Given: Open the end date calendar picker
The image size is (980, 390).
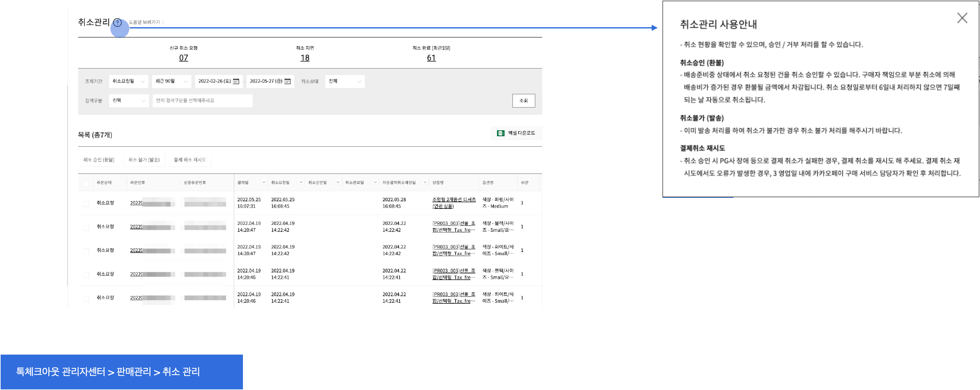Looking at the screenshot, I should pos(288,81).
